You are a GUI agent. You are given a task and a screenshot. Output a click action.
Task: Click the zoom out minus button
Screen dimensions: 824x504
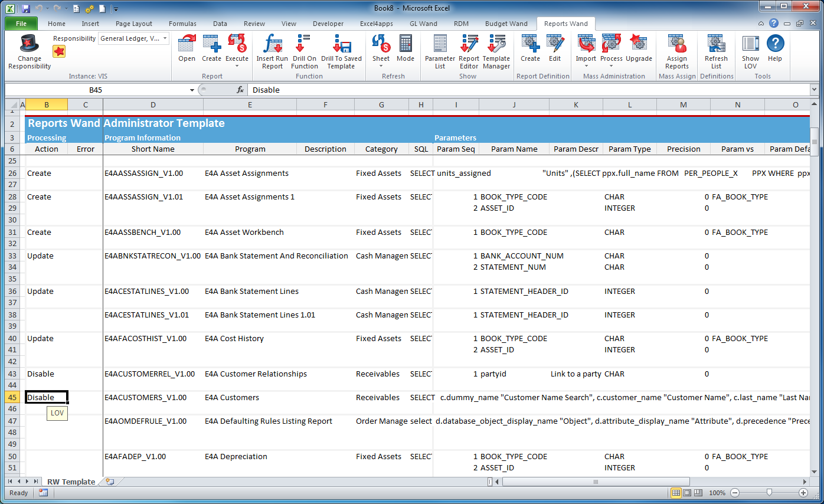click(x=735, y=493)
